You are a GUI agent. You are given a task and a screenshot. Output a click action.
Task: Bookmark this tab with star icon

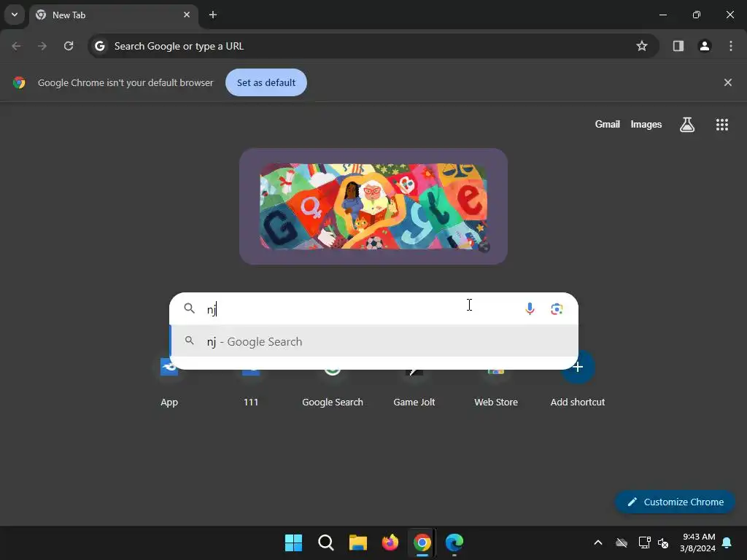click(642, 46)
